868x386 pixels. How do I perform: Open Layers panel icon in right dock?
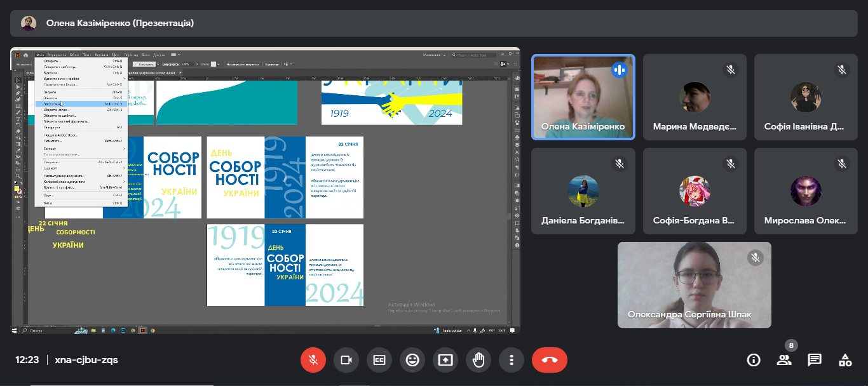[x=517, y=145]
